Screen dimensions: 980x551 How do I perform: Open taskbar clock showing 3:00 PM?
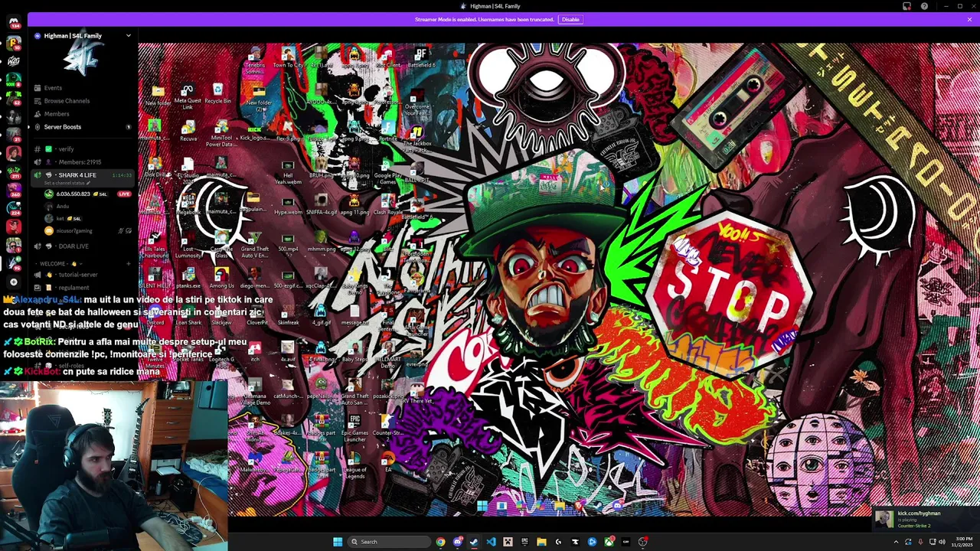pyautogui.click(x=962, y=542)
